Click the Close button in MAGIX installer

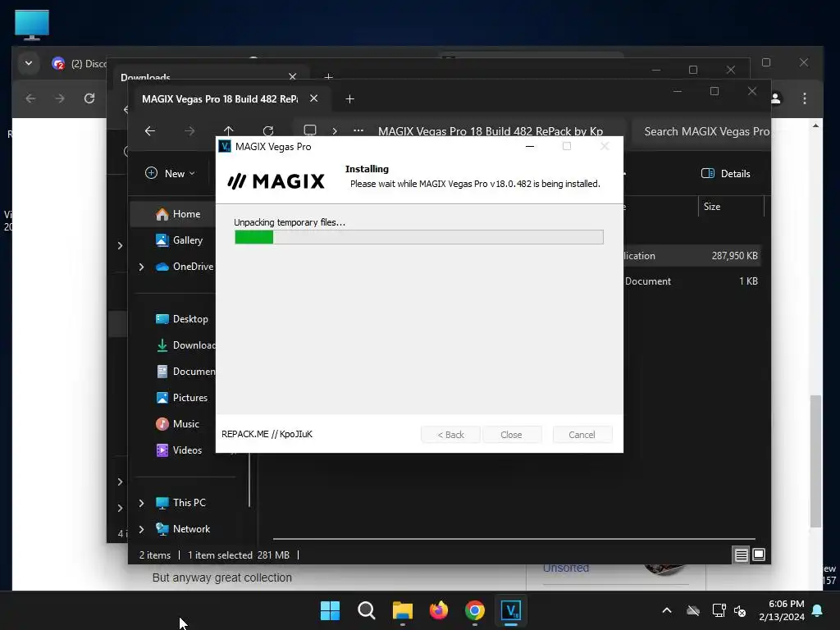click(511, 435)
